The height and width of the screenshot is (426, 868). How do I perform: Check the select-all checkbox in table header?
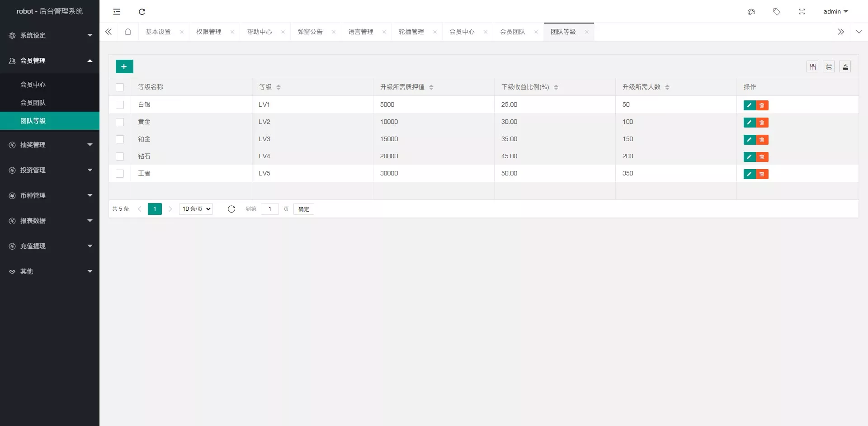tap(120, 87)
